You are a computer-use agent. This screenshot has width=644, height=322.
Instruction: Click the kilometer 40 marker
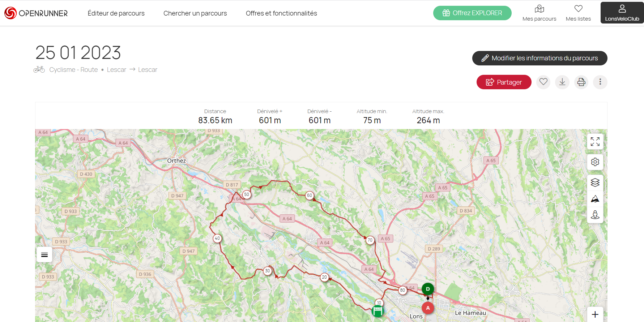217,239
